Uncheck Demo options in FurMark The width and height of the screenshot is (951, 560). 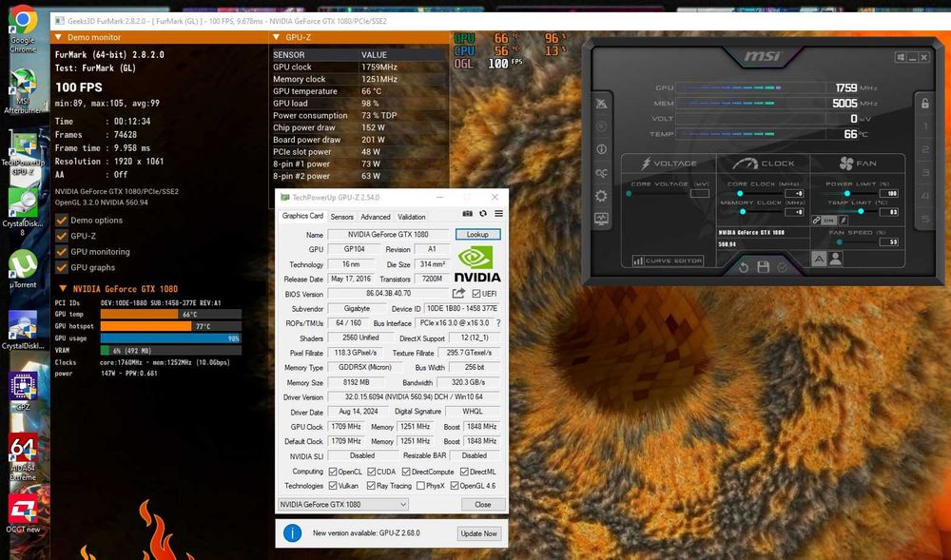point(61,220)
